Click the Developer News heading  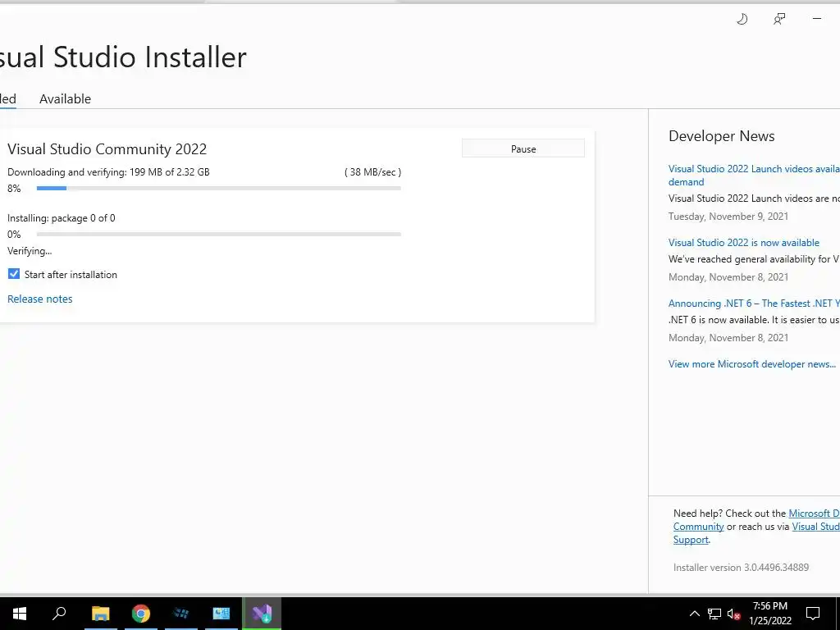[722, 136]
